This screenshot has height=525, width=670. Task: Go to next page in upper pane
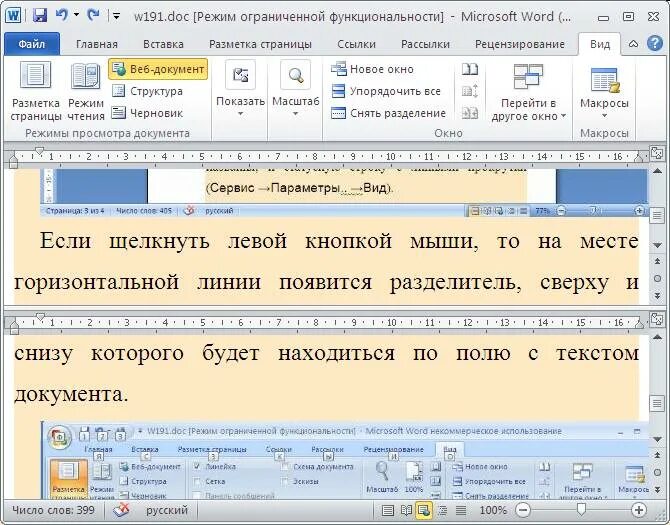[x=657, y=296]
